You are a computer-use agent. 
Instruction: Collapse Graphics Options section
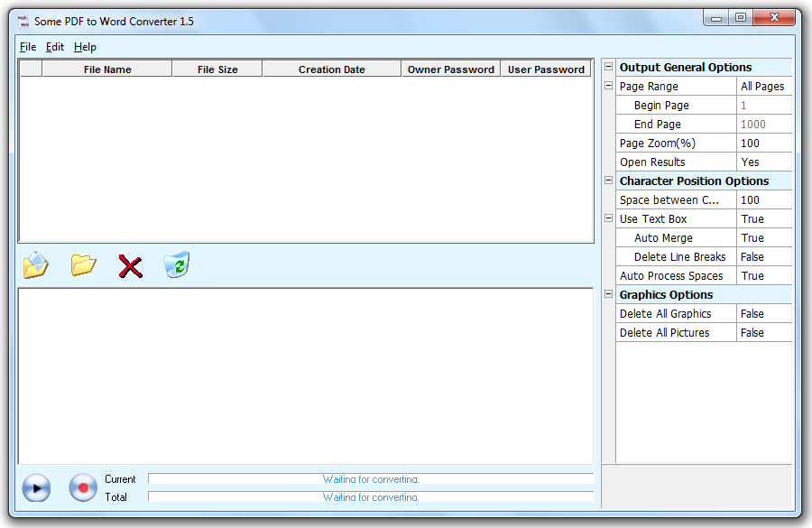point(608,294)
